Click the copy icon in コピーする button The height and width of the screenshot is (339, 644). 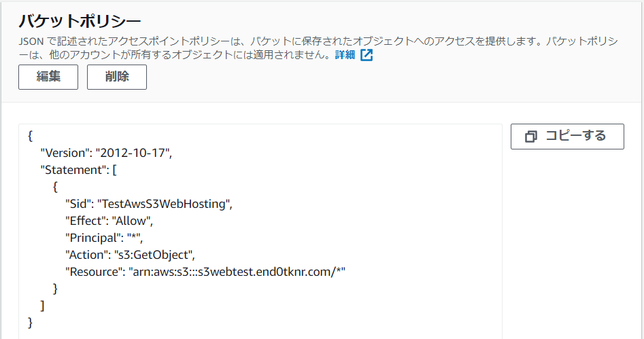(531, 137)
